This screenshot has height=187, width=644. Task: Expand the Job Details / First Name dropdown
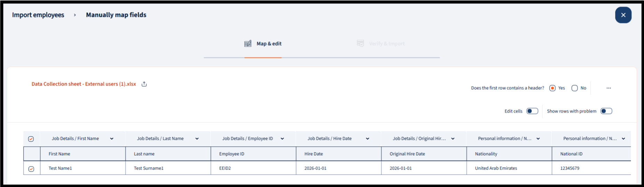(x=112, y=139)
